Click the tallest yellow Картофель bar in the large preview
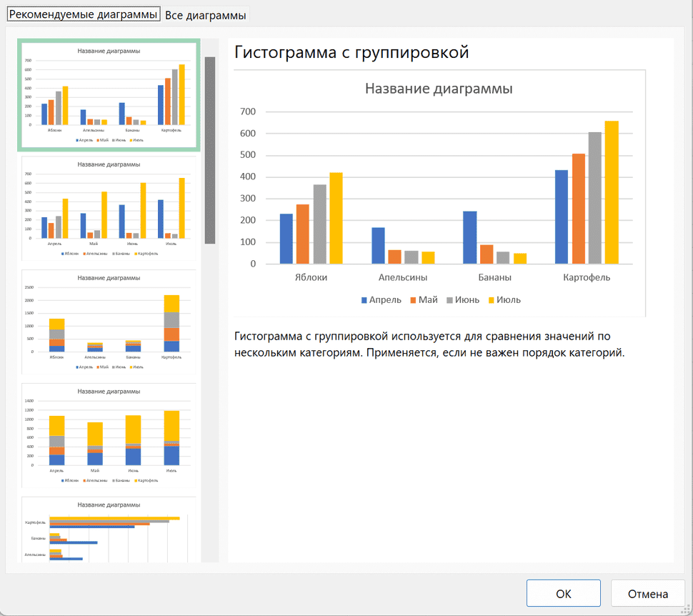Screen dimensions: 693x616 pyautogui.click(x=612, y=192)
